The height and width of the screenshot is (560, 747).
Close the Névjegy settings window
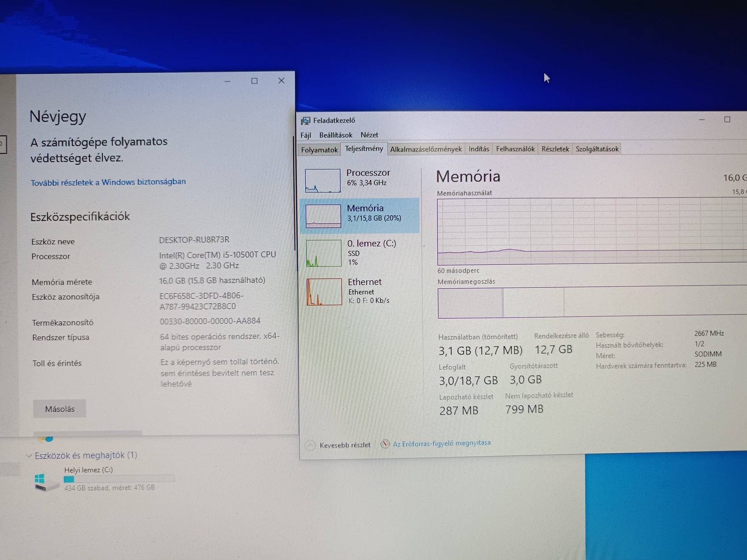pyautogui.click(x=281, y=80)
